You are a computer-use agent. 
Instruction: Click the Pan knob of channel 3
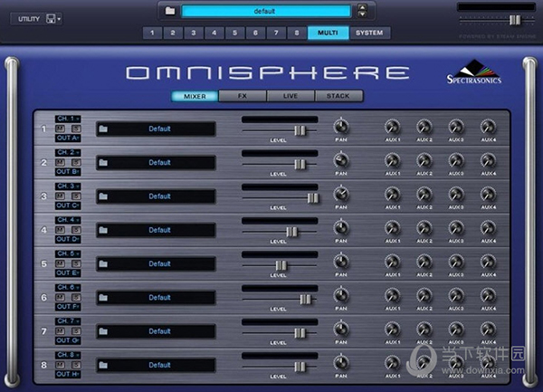[x=341, y=195]
